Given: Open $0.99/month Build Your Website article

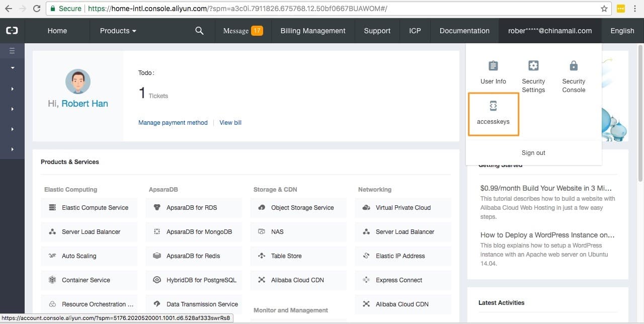Looking at the screenshot, I should tap(546, 188).
